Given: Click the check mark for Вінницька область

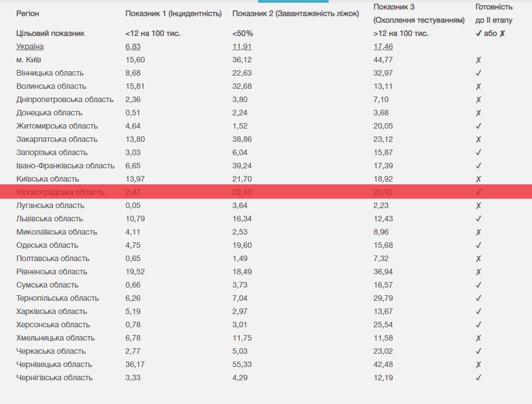Looking at the screenshot, I should 479,73.
